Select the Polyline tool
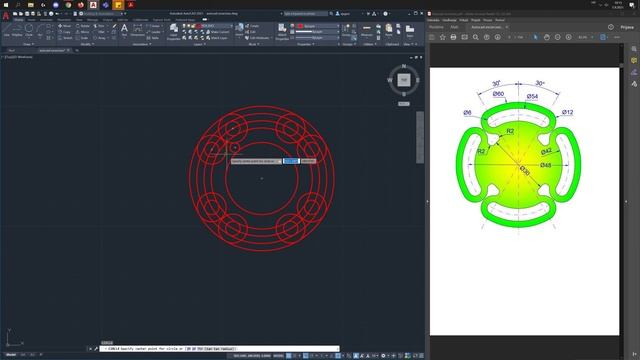640x360 pixels. pyautogui.click(x=17, y=30)
